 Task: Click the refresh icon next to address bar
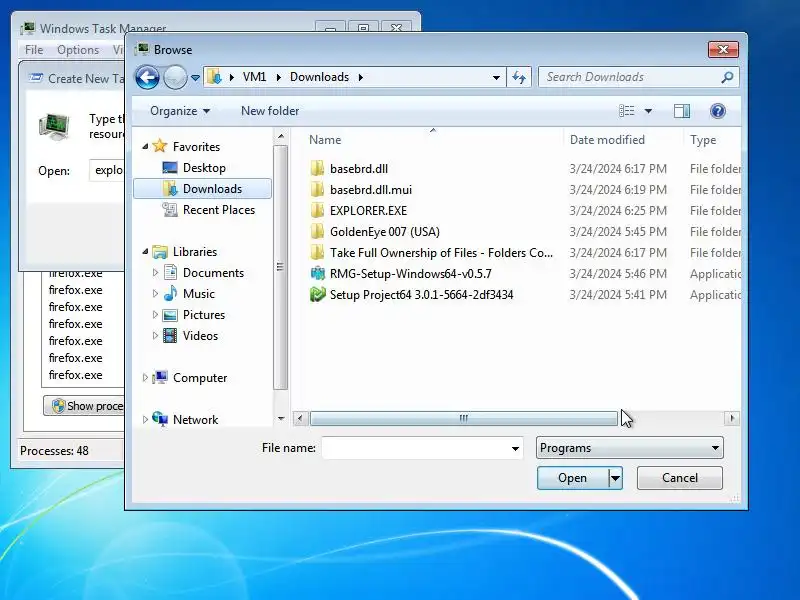click(x=519, y=77)
